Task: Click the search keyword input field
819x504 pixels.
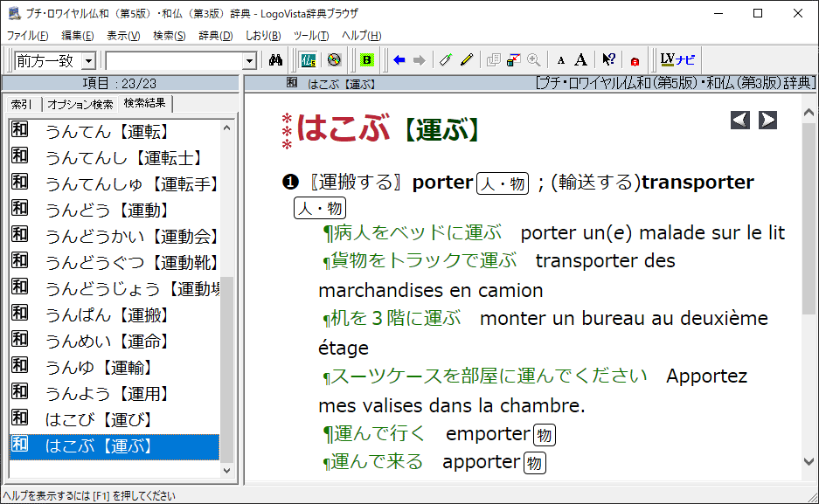Action: (173, 61)
